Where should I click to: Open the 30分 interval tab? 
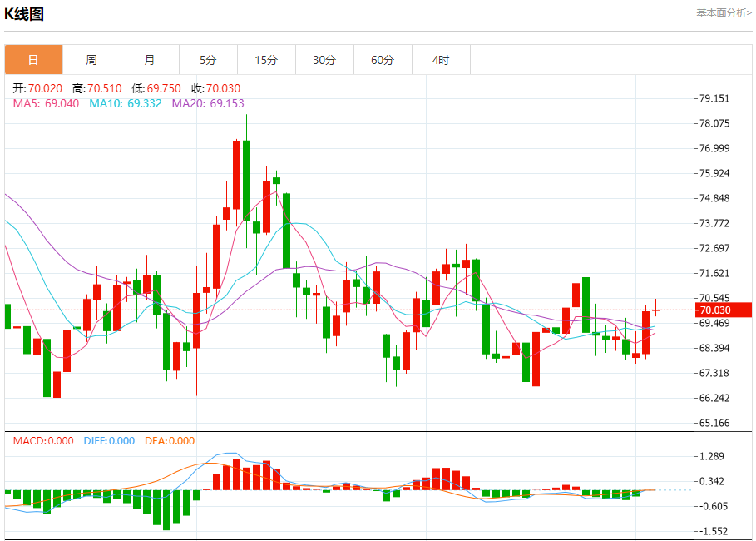tap(324, 60)
